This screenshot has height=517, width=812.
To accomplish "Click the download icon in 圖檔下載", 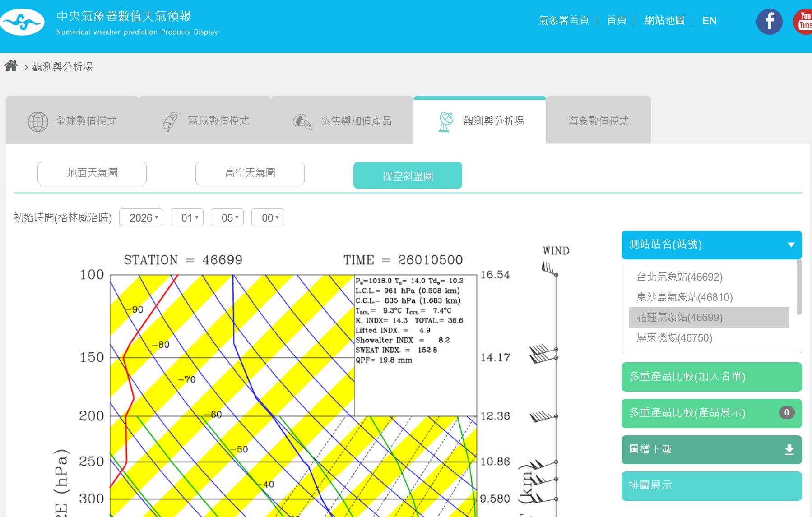I will (789, 449).
